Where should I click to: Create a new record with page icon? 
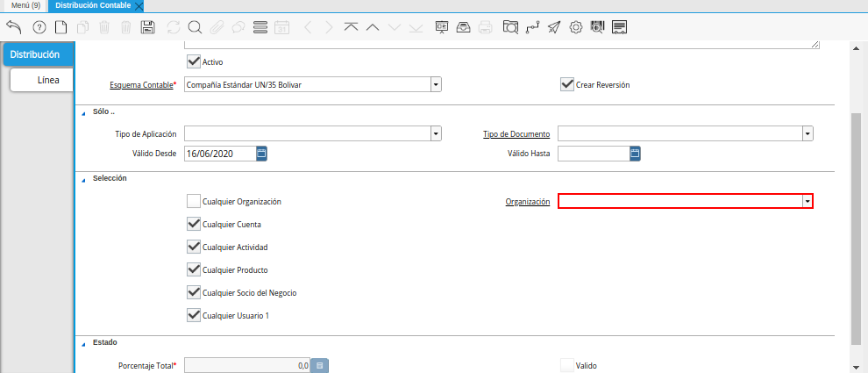60,27
